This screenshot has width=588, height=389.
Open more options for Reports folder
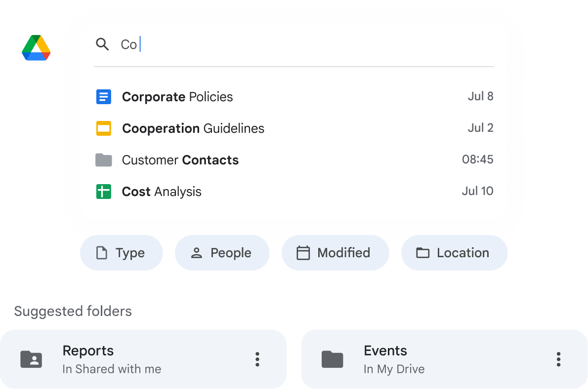click(257, 359)
